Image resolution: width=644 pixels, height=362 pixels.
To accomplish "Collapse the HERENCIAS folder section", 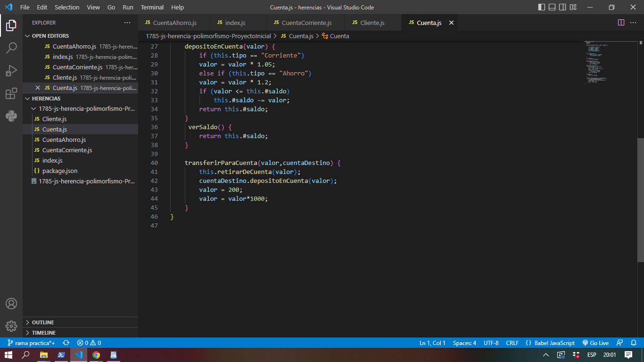I will point(80,99).
